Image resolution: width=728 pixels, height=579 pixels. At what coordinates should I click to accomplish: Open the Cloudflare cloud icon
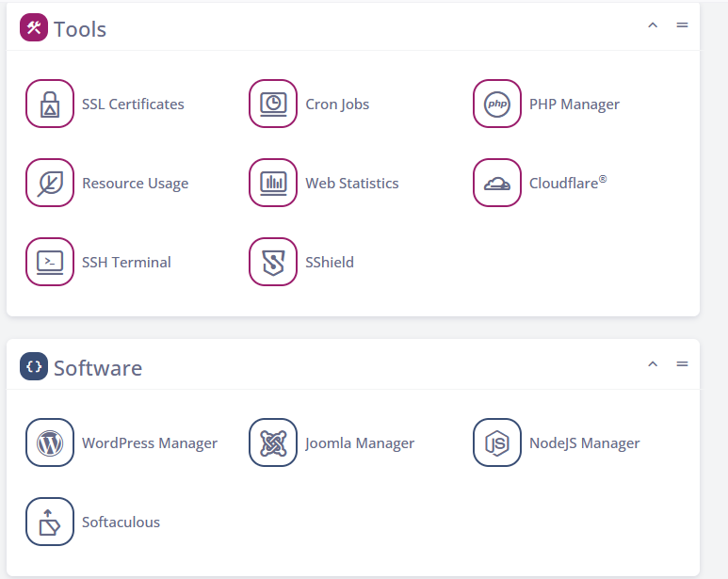[x=496, y=183]
